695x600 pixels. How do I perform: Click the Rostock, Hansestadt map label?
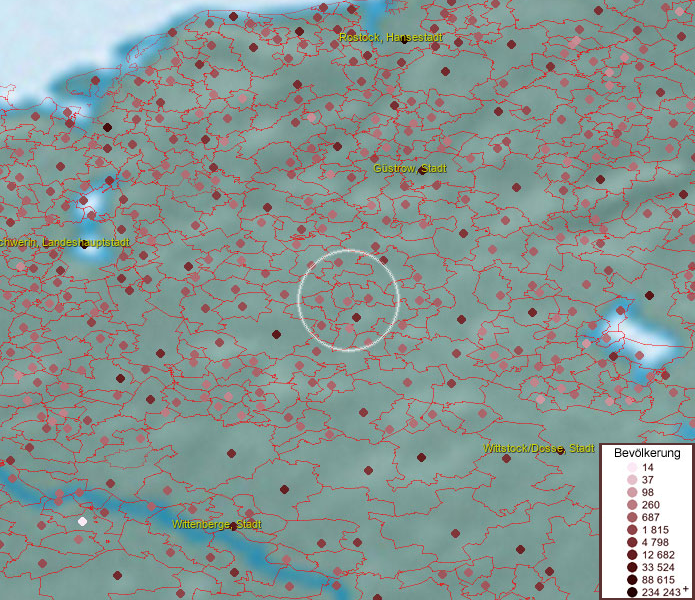pos(390,37)
